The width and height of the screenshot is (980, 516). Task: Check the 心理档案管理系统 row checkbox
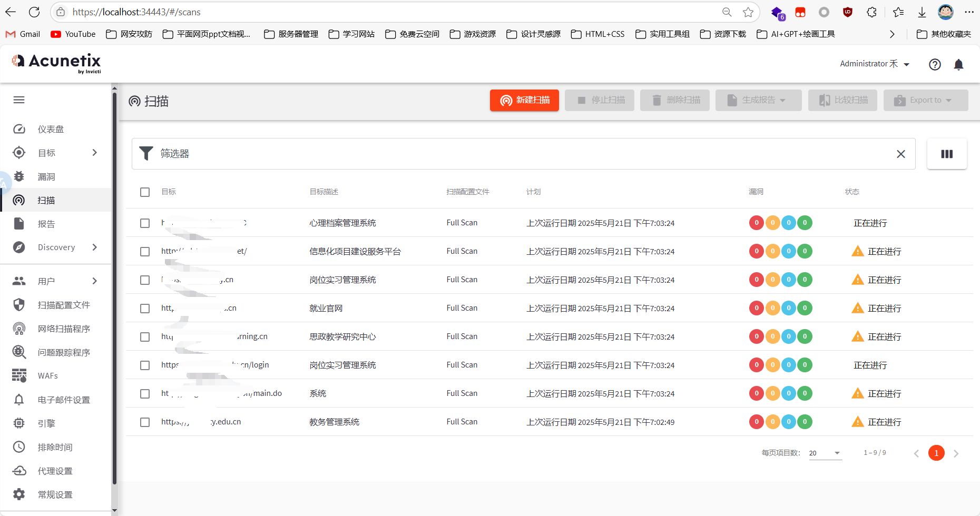145,223
